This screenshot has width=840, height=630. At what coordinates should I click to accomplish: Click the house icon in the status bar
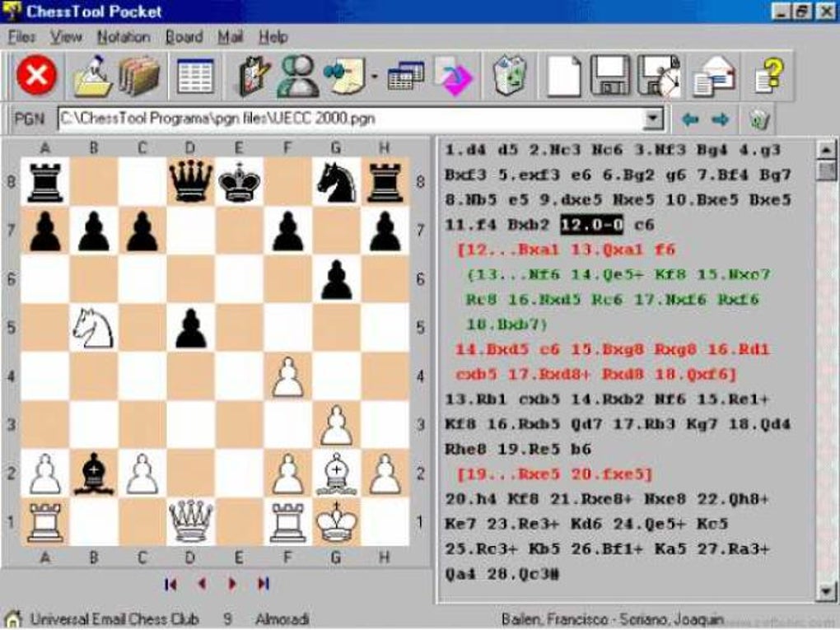coord(12,619)
